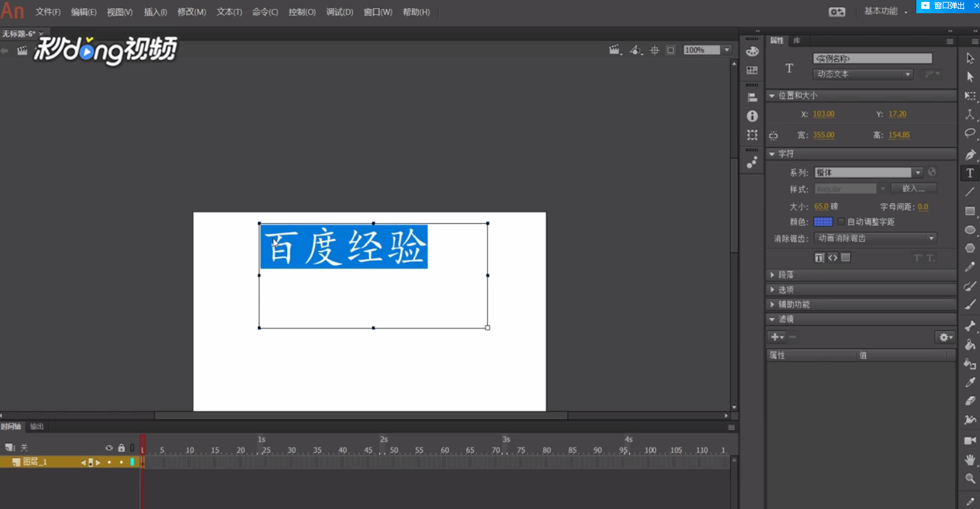
Task: Expand the 辅助功能 (Accessibility) section
Action: coord(861,305)
